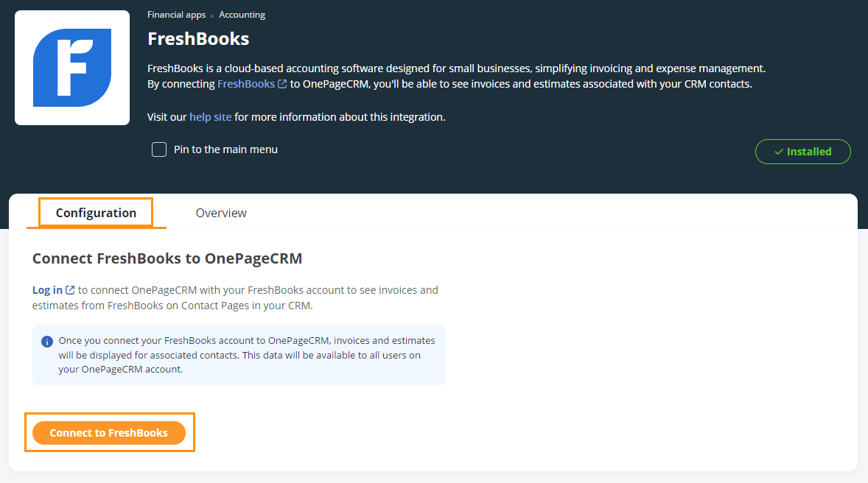Image resolution: width=868 pixels, height=483 pixels.
Task: Select the Configuration tab
Action: 96,213
